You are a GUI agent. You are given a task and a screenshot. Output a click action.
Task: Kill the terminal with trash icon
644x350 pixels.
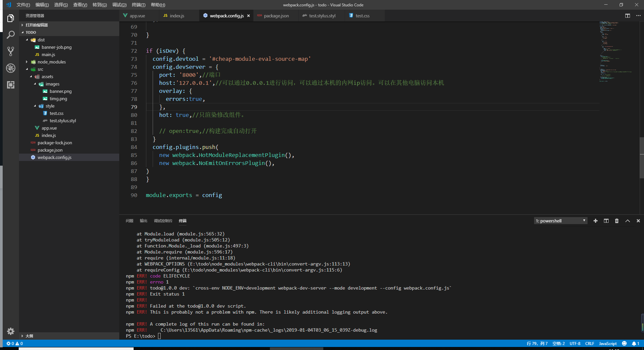point(617,221)
